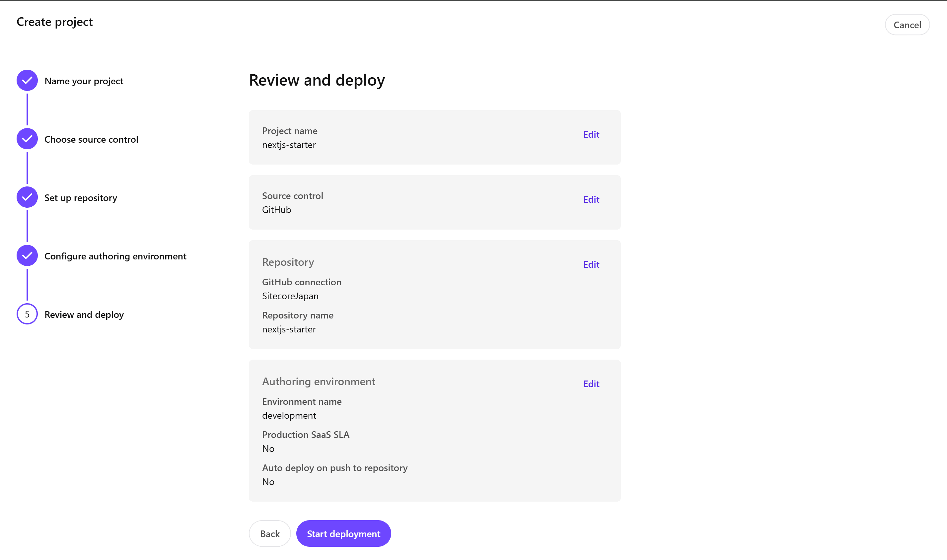
Task: Click the Choose source control checkmark icon
Action: (27, 139)
